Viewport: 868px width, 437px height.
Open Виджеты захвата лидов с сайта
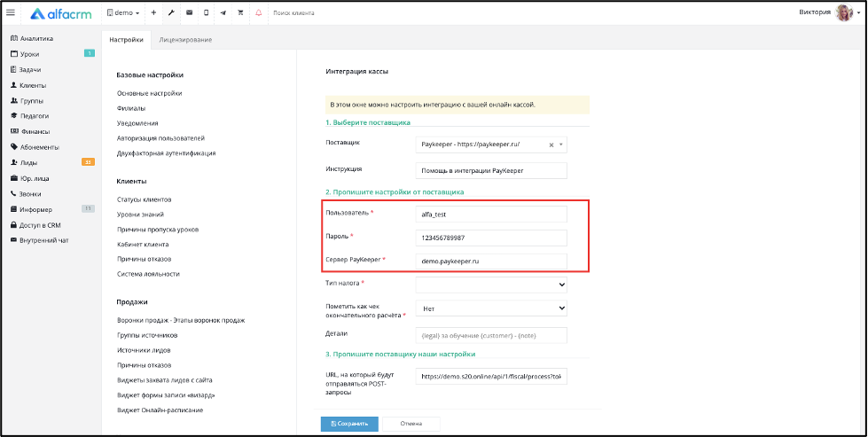click(164, 380)
